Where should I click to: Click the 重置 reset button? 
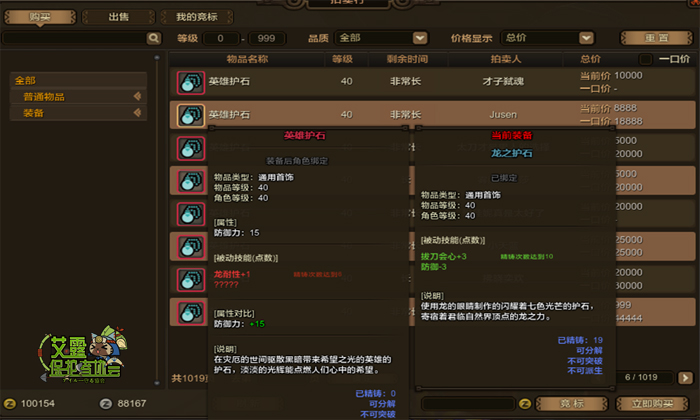point(657,38)
